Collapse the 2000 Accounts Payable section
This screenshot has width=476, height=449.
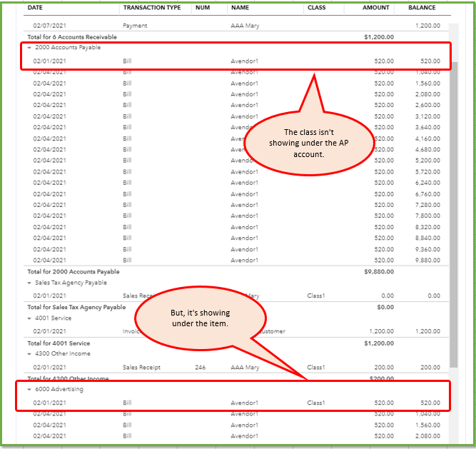tap(29, 48)
